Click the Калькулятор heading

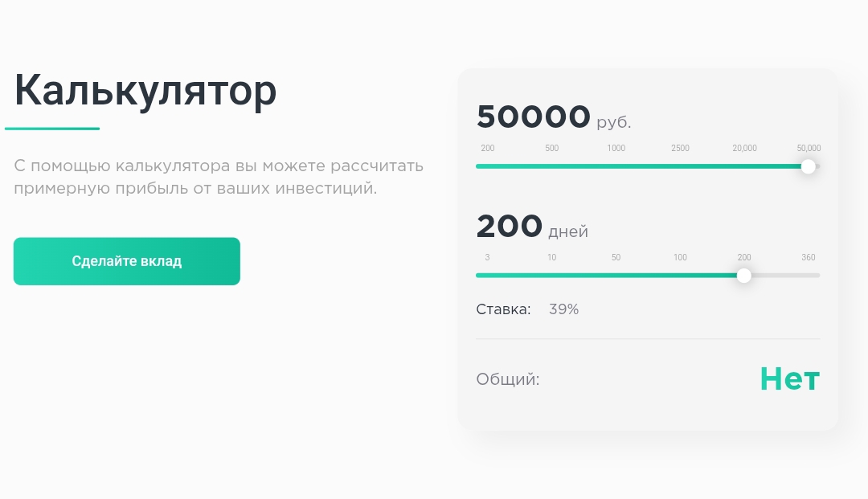click(x=145, y=90)
